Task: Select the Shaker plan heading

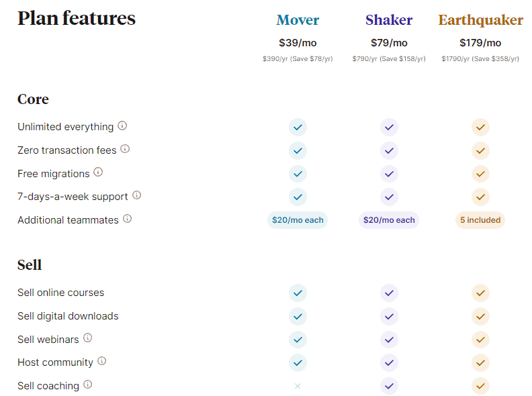Action: pyautogui.click(x=389, y=20)
